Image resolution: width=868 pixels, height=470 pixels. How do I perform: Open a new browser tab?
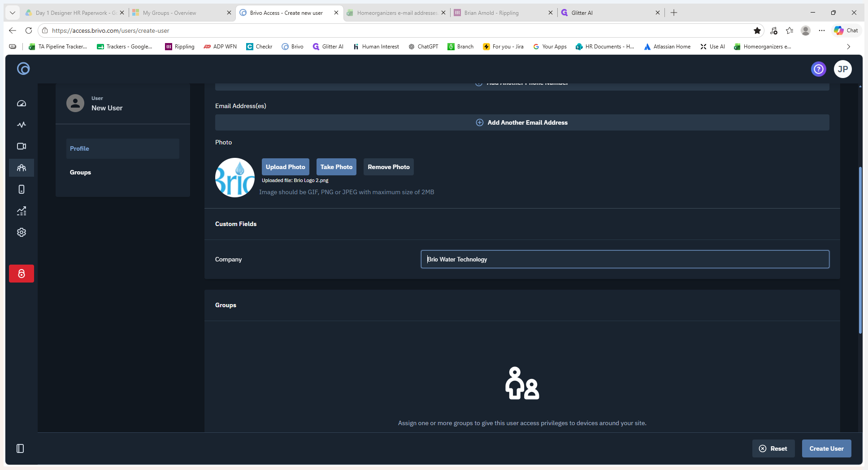(x=674, y=13)
